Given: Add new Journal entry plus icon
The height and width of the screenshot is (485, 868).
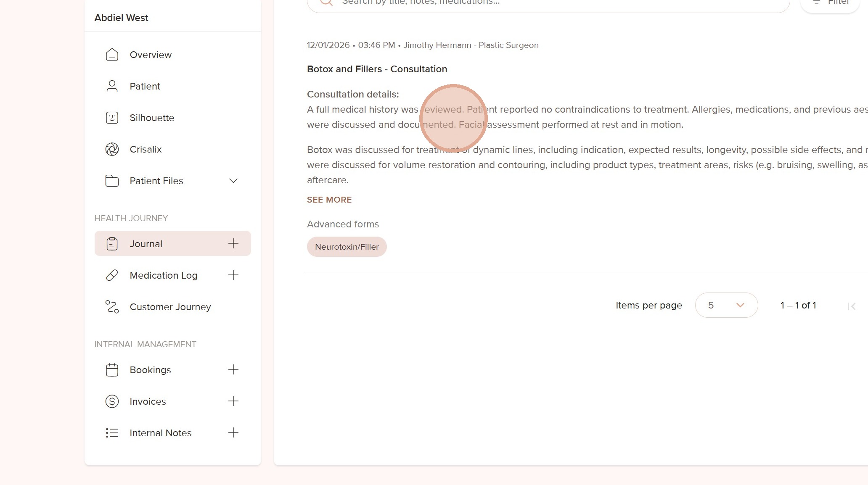Looking at the screenshot, I should (233, 243).
